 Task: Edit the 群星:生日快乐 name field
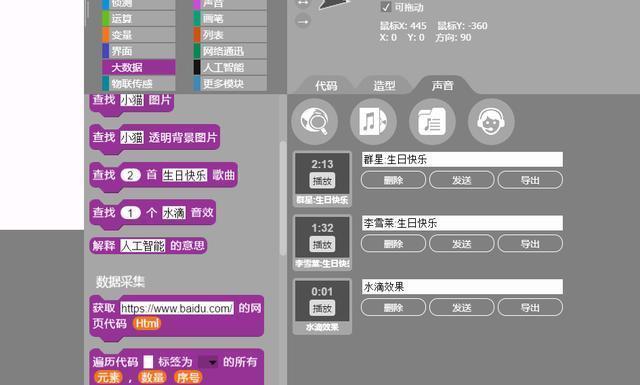pyautogui.click(x=462, y=159)
